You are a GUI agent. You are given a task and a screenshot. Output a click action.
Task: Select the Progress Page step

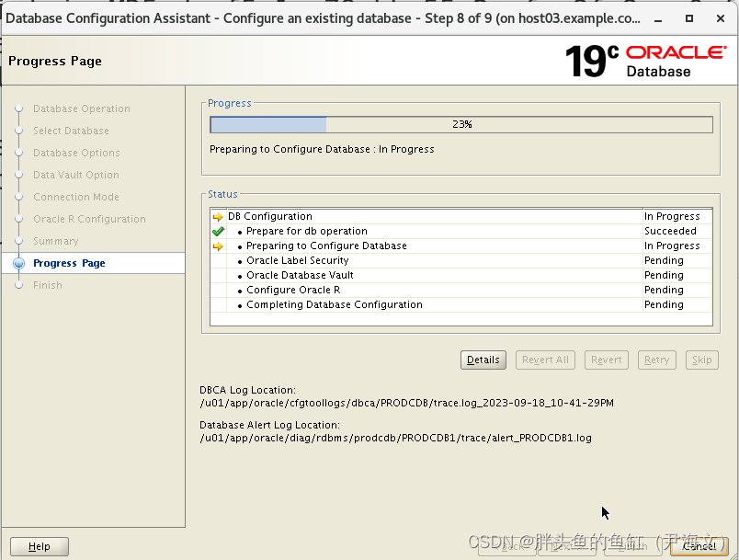coord(69,263)
